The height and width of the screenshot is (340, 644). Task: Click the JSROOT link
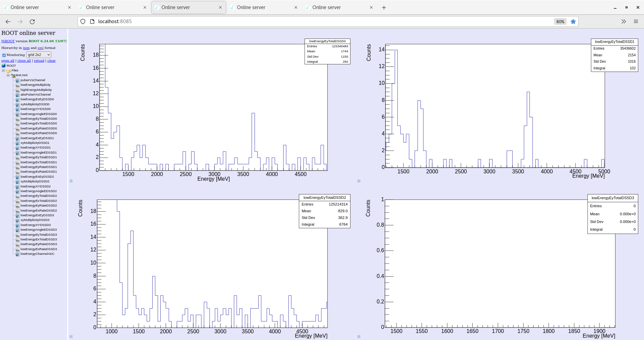7,41
